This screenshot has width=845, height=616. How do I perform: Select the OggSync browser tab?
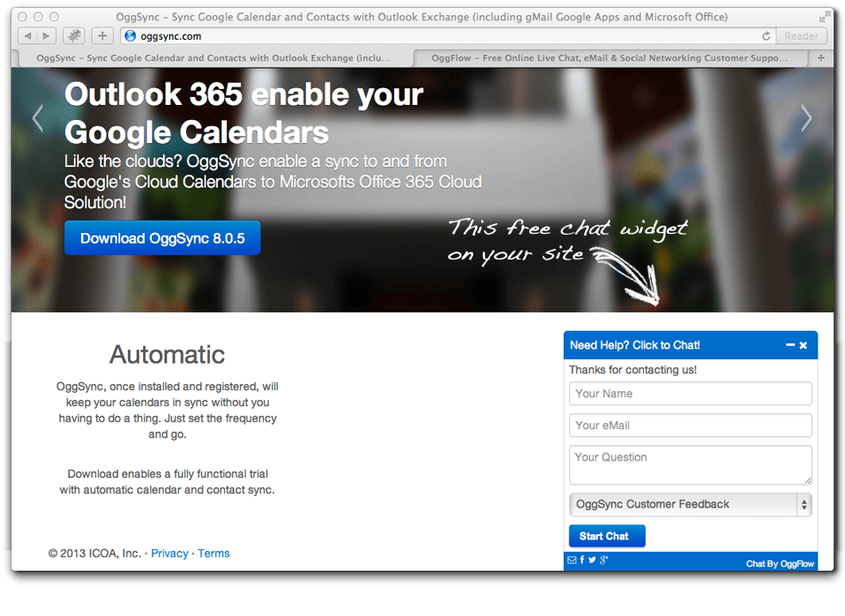click(213, 58)
